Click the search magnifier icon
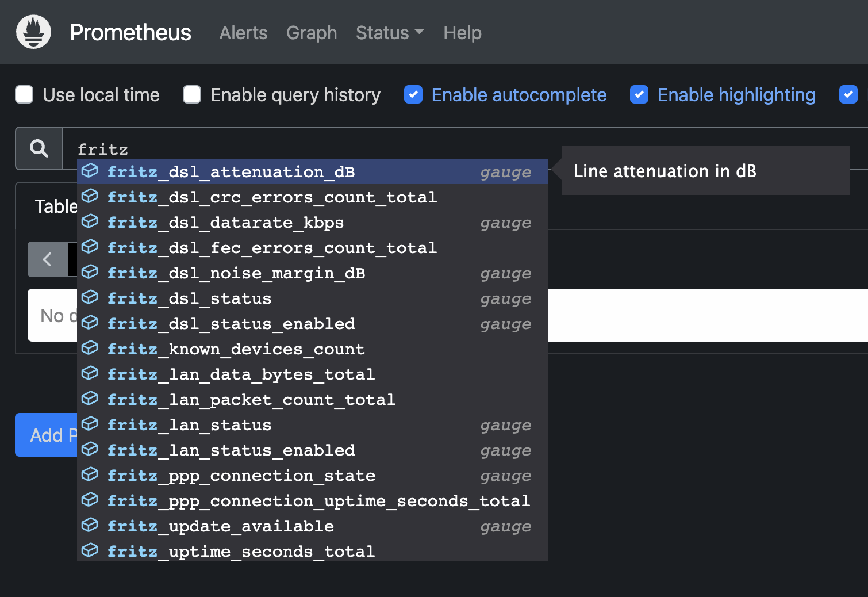 39,148
